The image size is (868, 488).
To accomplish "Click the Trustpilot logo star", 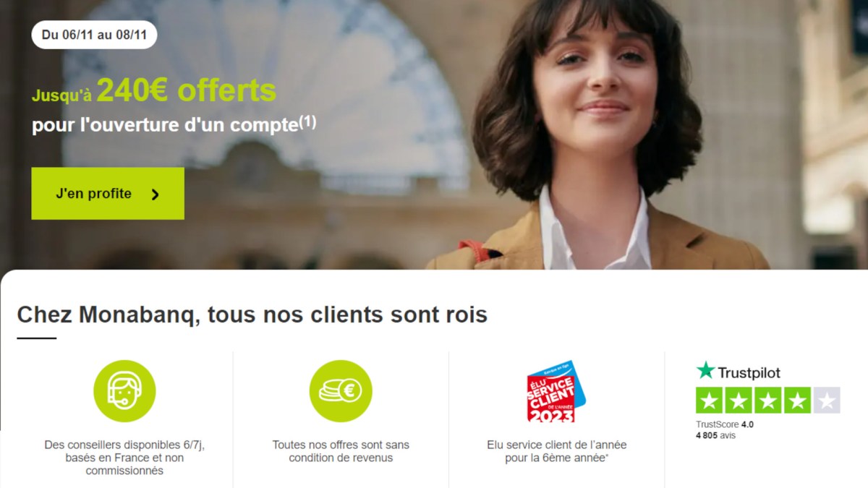I will tap(705, 371).
